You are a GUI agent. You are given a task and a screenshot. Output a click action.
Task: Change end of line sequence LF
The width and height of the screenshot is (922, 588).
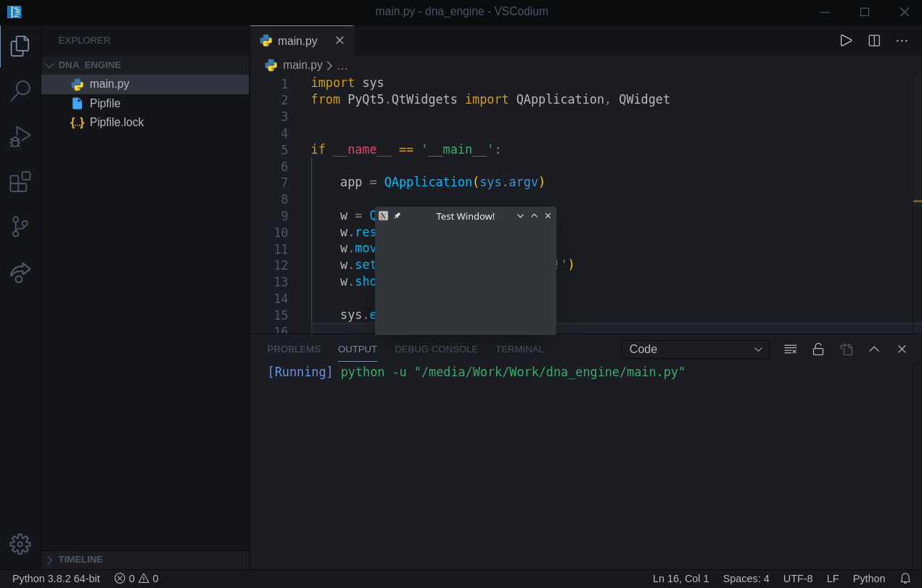point(833,579)
